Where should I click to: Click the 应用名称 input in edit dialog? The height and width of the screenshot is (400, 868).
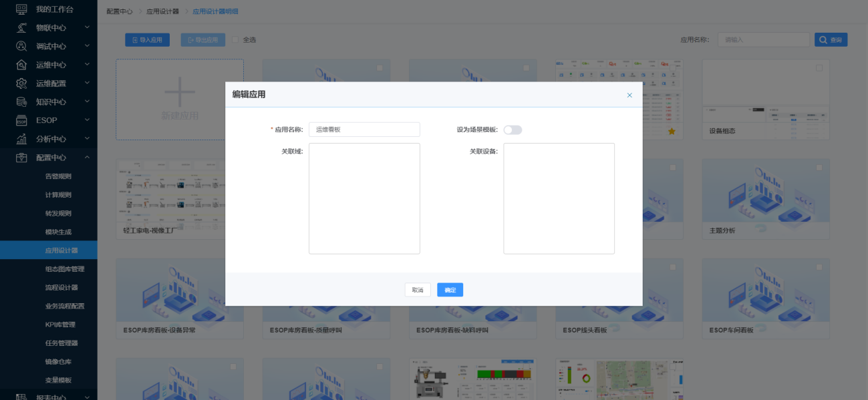coord(364,130)
